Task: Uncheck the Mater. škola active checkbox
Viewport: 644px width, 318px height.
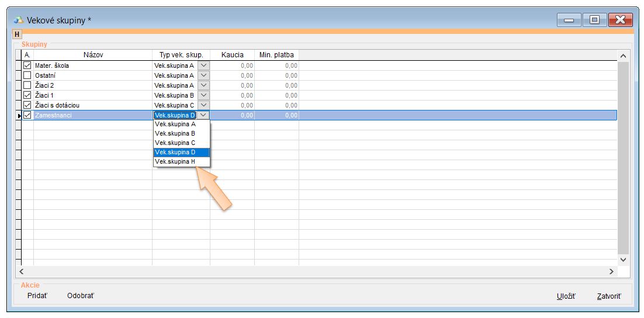Action: [27, 65]
